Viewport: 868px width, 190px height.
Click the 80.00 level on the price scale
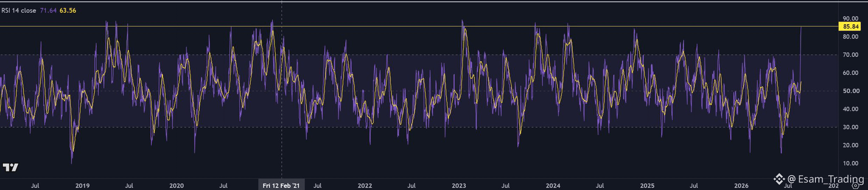coord(851,37)
